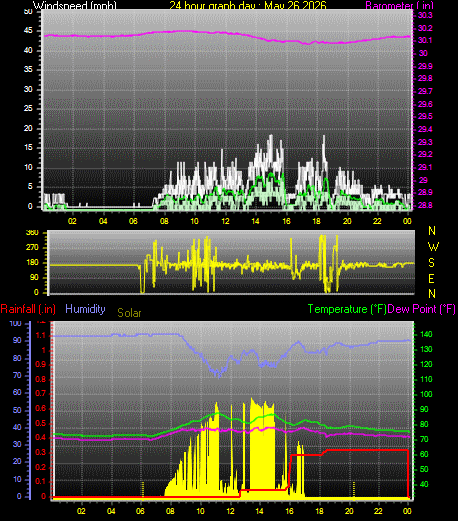
Task: Select 30 on the blue humidity axis
Action: coord(17,444)
